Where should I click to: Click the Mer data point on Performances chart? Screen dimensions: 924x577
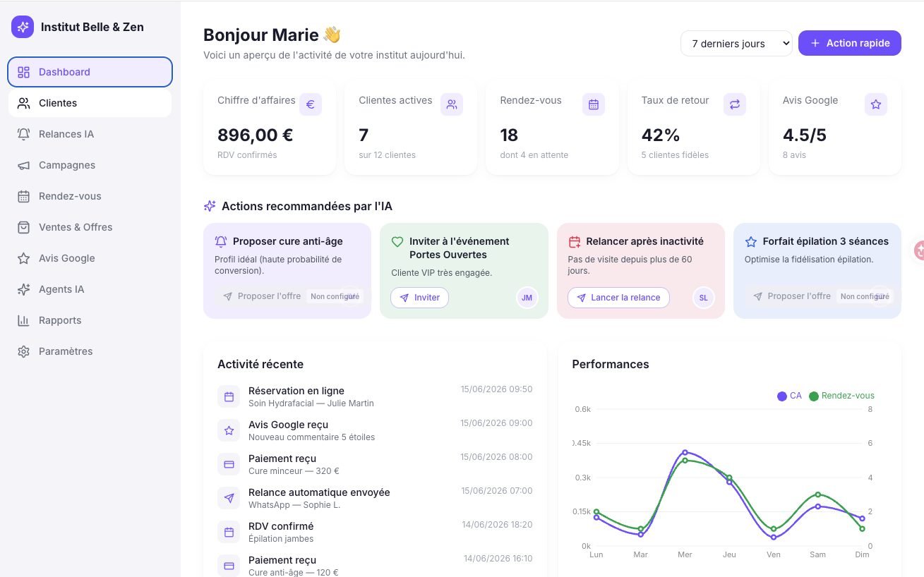tap(685, 452)
